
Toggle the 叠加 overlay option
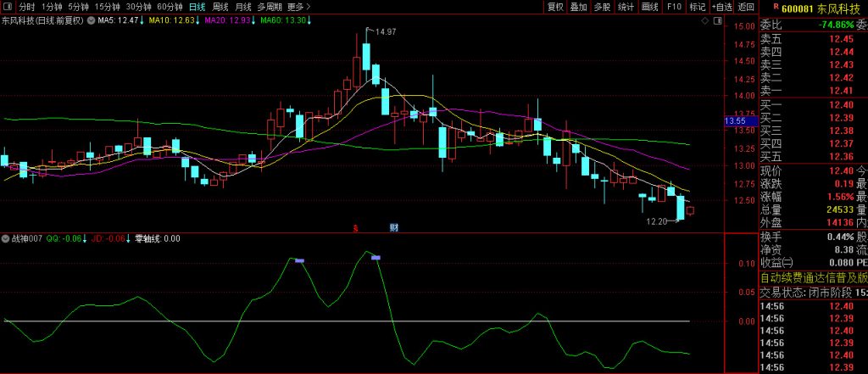pyautogui.click(x=578, y=6)
